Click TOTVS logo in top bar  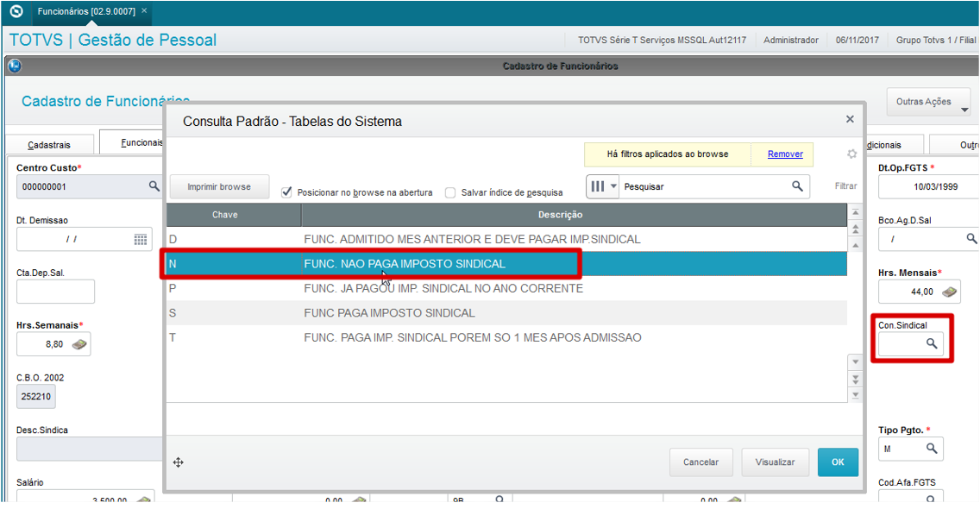[17, 11]
